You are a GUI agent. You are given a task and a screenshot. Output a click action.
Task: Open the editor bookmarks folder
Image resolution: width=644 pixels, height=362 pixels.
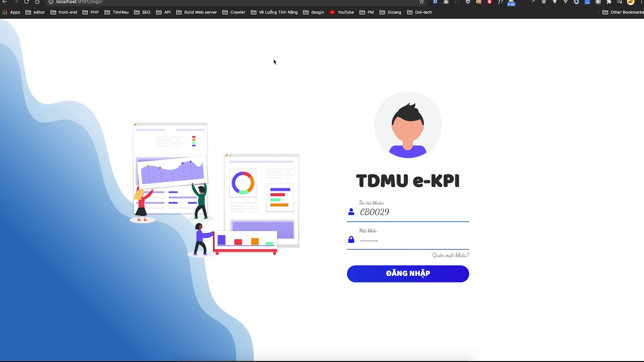(35, 12)
